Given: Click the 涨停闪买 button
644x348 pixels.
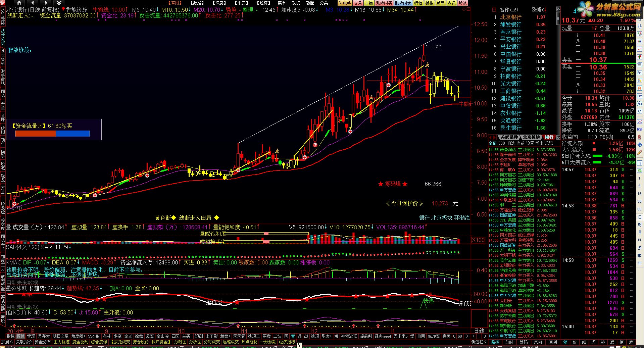Looking at the screenshot, I should (384, 3).
